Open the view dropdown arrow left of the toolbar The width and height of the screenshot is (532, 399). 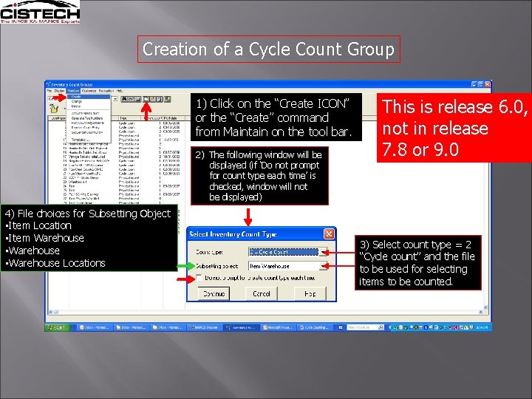click(115, 99)
